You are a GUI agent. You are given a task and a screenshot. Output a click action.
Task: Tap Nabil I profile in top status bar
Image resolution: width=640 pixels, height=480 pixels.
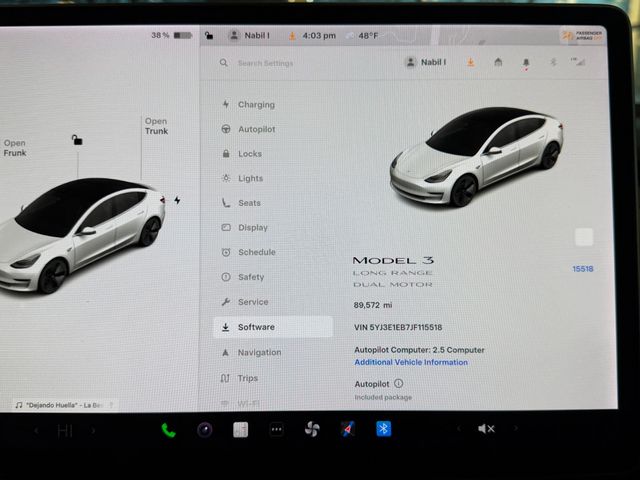pyautogui.click(x=249, y=36)
